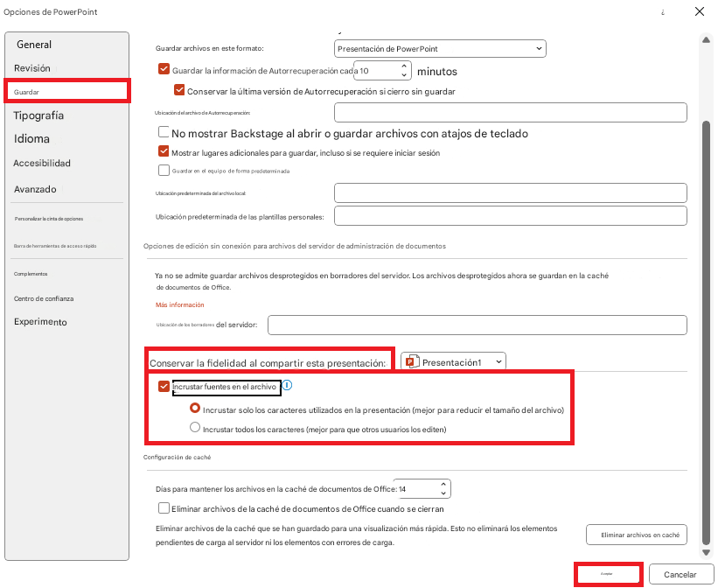This screenshot has width=718, height=588.
Task: Open the Presentación1 presentation dropdown
Action: point(453,361)
